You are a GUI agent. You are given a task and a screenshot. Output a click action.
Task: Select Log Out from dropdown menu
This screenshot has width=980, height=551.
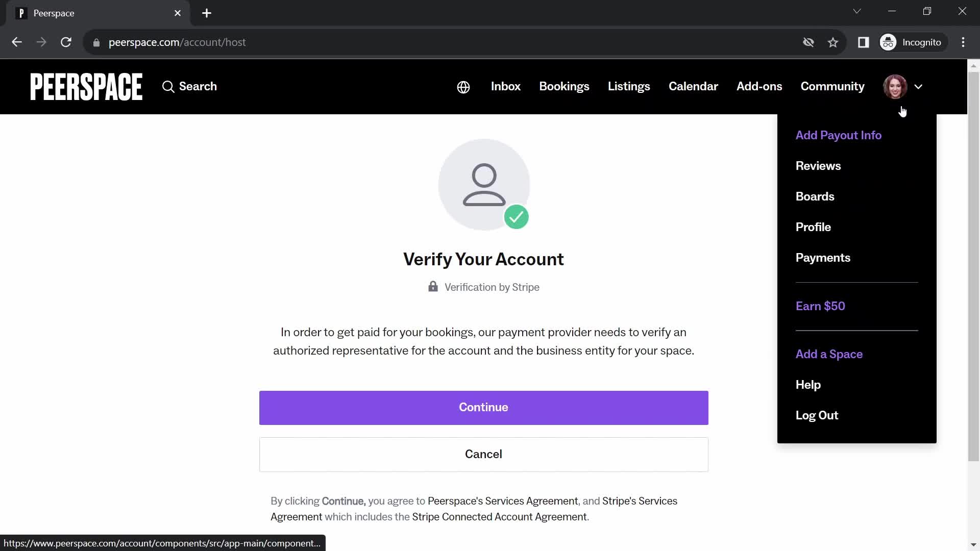pos(817,415)
